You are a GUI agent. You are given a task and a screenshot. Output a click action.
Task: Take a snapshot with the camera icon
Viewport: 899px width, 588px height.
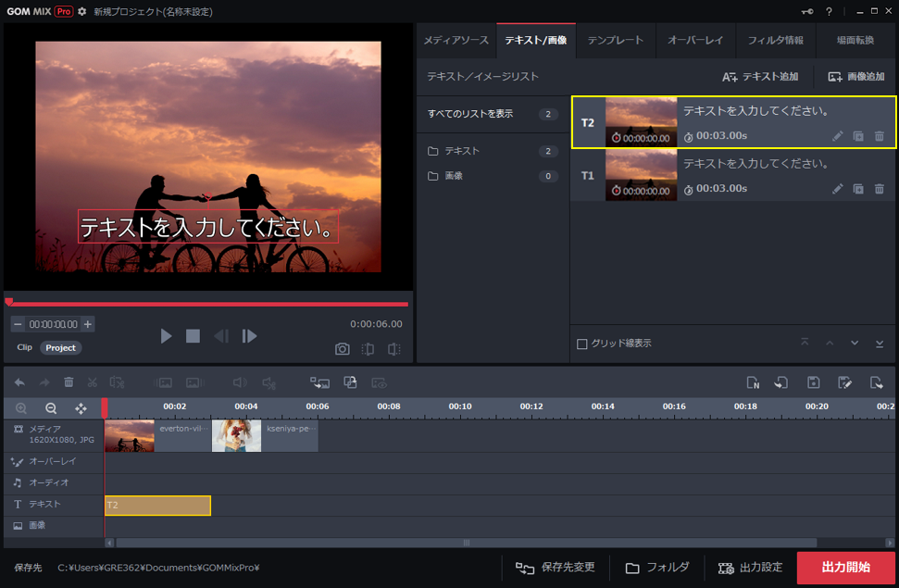pyautogui.click(x=343, y=349)
